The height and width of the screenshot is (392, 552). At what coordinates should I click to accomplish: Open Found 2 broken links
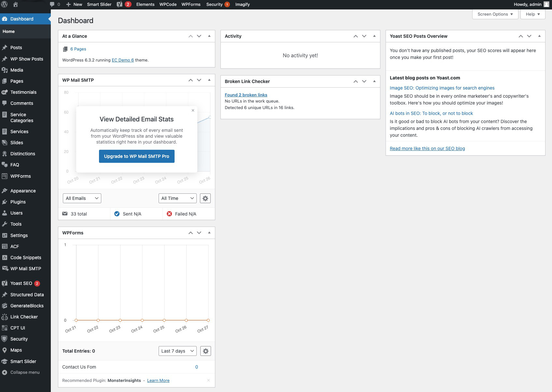point(246,95)
